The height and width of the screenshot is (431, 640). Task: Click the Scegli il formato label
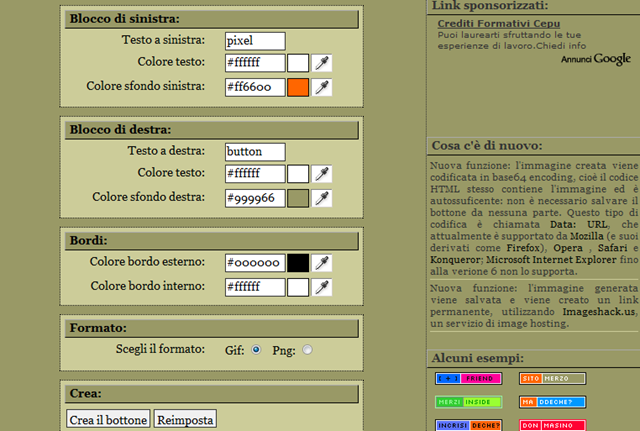click(160, 349)
